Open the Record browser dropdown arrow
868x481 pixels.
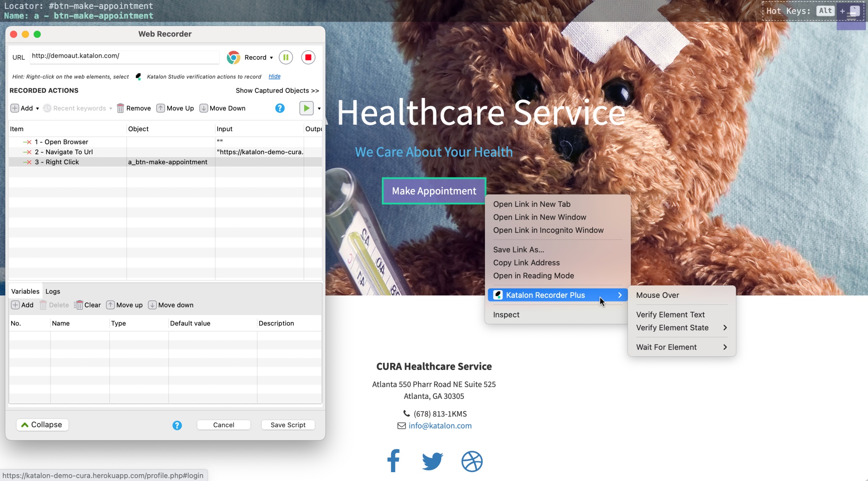[x=271, y=58]
